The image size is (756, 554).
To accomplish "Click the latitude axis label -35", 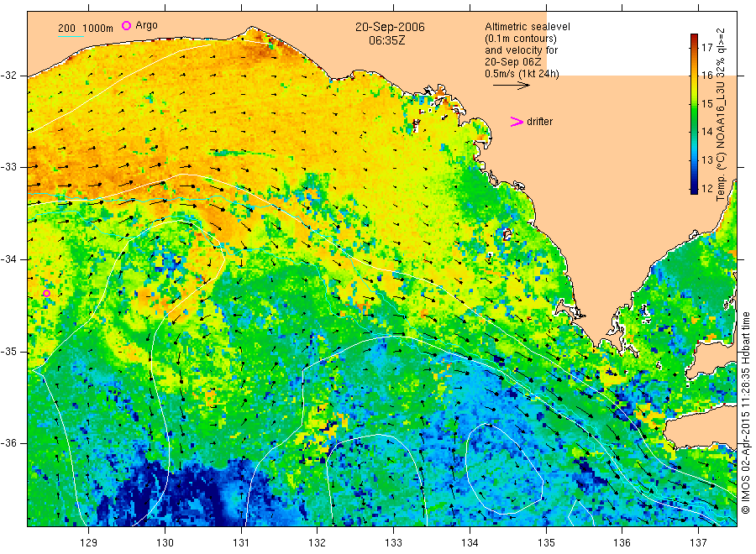I will [x=8, y=351].
